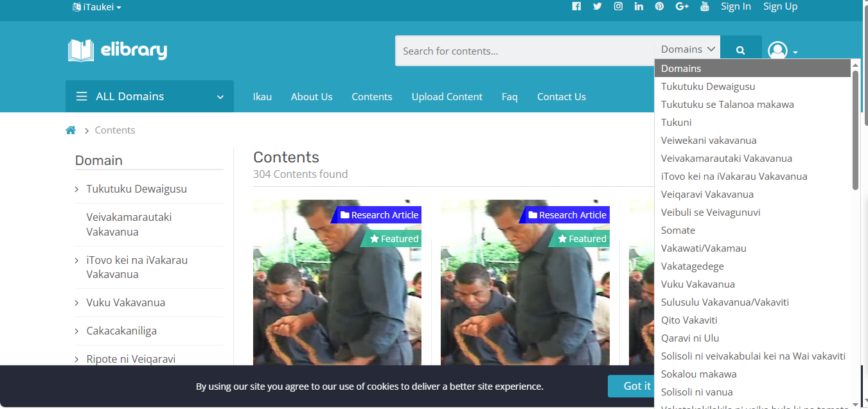Select Qaravi ni Ulu option

pyautogui.click(x=752, y=338)
